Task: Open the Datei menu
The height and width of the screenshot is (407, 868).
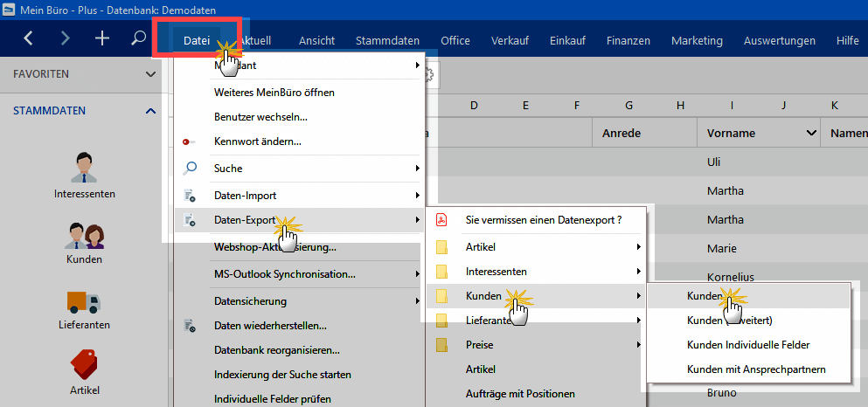Action: (x=197, y=40)
